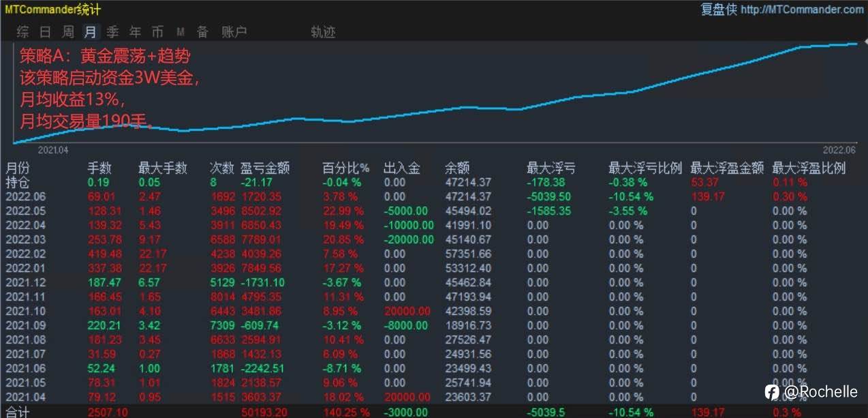Open the 轨迹 trajectory tab
Screen dimensions: 868x418
coord(323,31)
